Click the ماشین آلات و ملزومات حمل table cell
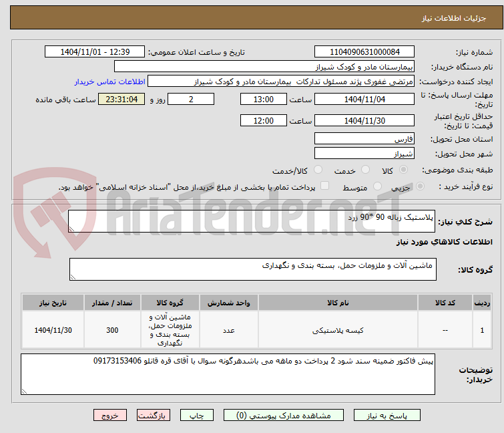Image resolution: width=504 pixels, height=433 pixels. tap(170, 330)
